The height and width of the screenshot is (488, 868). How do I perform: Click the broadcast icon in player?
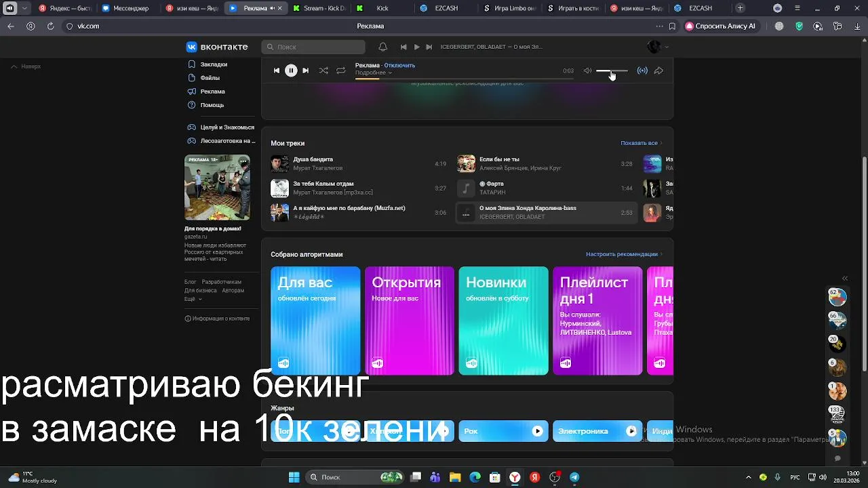click(642, 70)
